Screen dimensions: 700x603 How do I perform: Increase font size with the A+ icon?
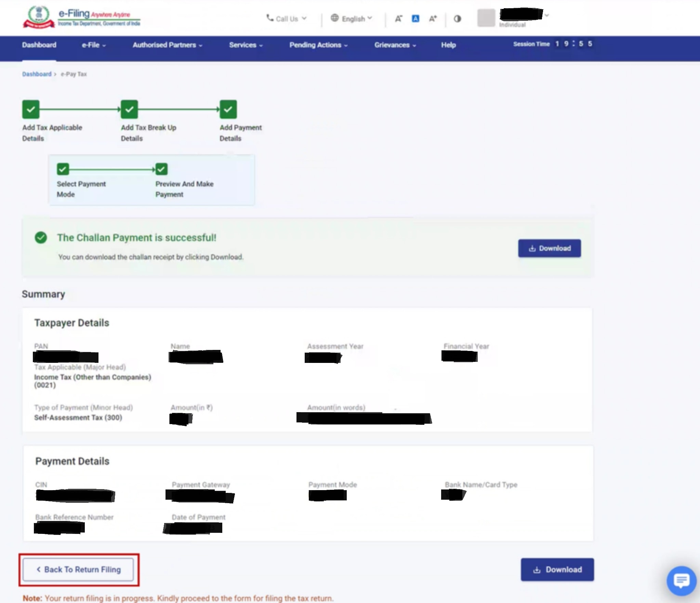point(433,19)
